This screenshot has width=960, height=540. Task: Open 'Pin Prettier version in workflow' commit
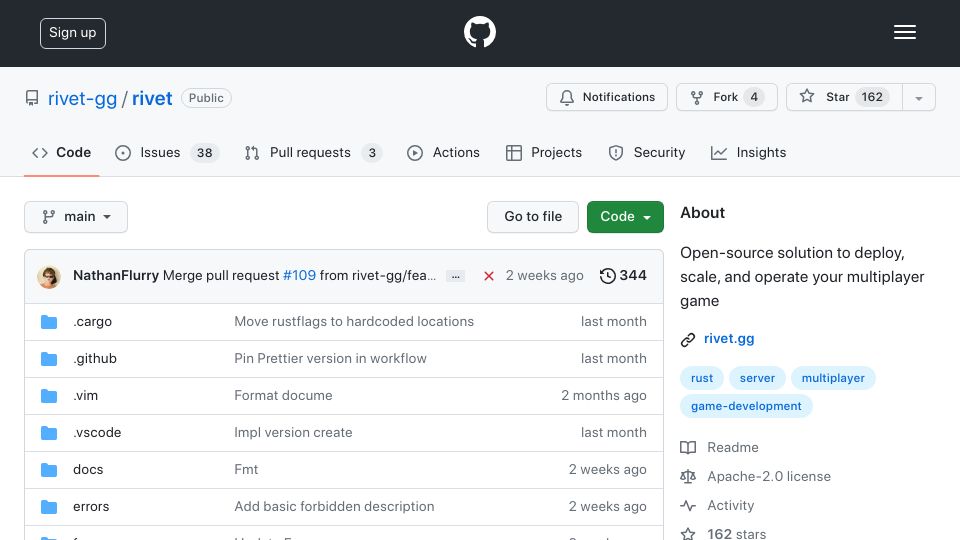(331, 359)
